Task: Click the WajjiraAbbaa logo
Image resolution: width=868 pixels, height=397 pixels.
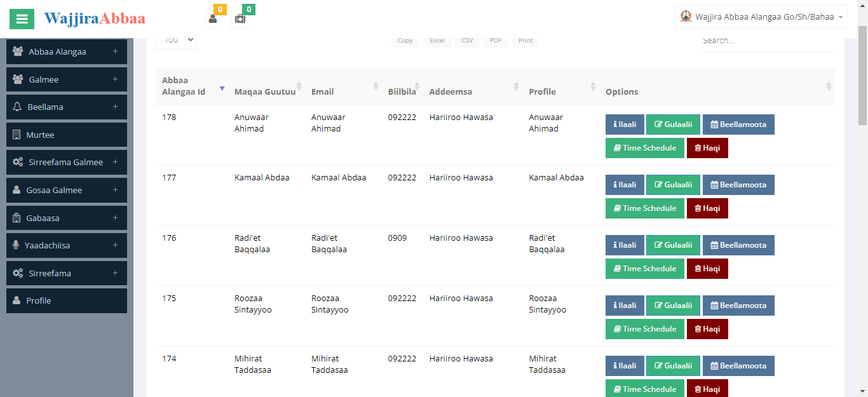Action: (95, 18)
